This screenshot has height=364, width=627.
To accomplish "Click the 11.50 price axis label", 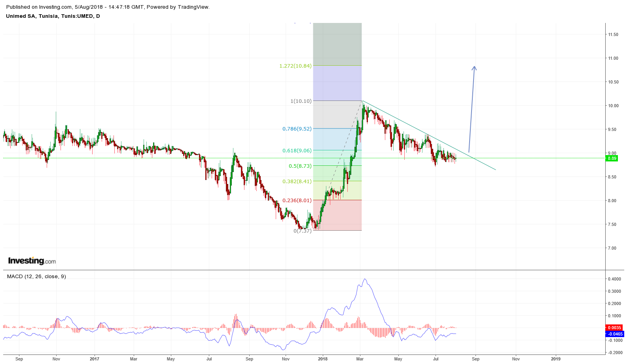I will (x=613, y=34).
